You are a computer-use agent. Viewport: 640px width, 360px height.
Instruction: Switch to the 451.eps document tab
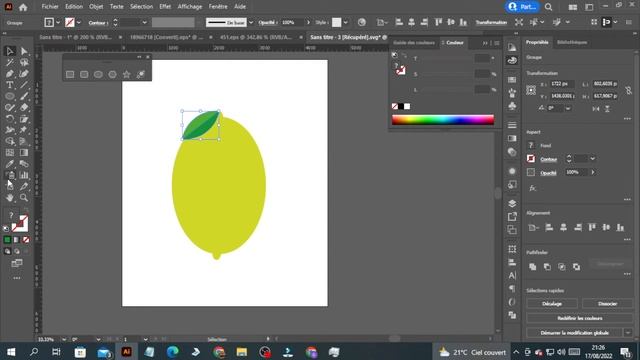pos(256,37)
